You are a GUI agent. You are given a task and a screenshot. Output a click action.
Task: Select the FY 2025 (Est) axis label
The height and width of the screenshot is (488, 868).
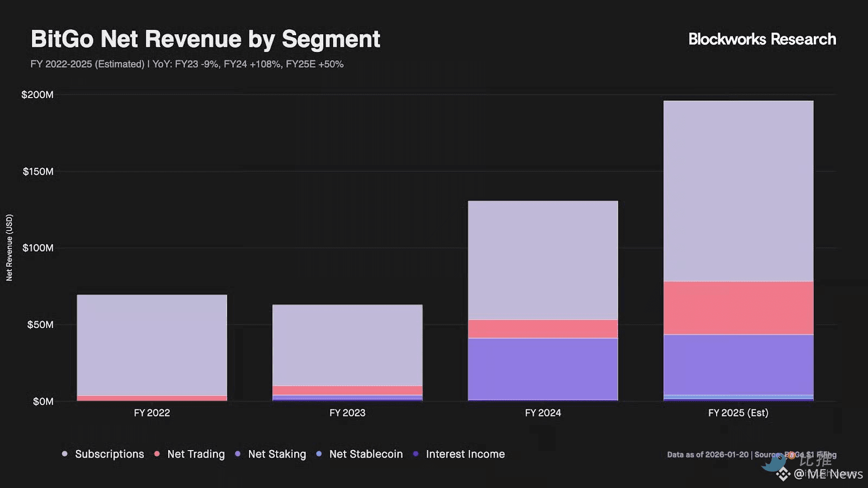point(738,413)
